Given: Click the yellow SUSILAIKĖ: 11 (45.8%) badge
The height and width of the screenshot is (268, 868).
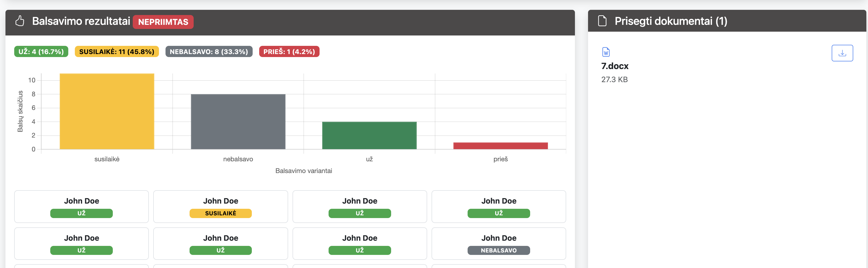Looking at the screenshot, I should coord(117,52).
